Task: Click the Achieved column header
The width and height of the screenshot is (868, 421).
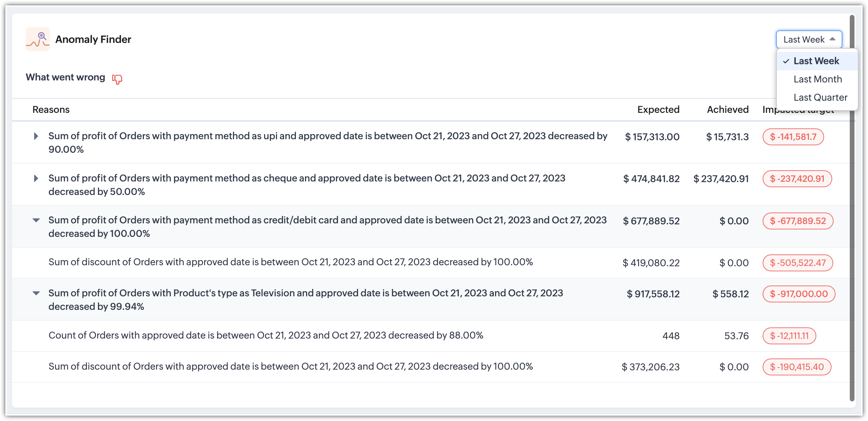Action: pos(728,109)
